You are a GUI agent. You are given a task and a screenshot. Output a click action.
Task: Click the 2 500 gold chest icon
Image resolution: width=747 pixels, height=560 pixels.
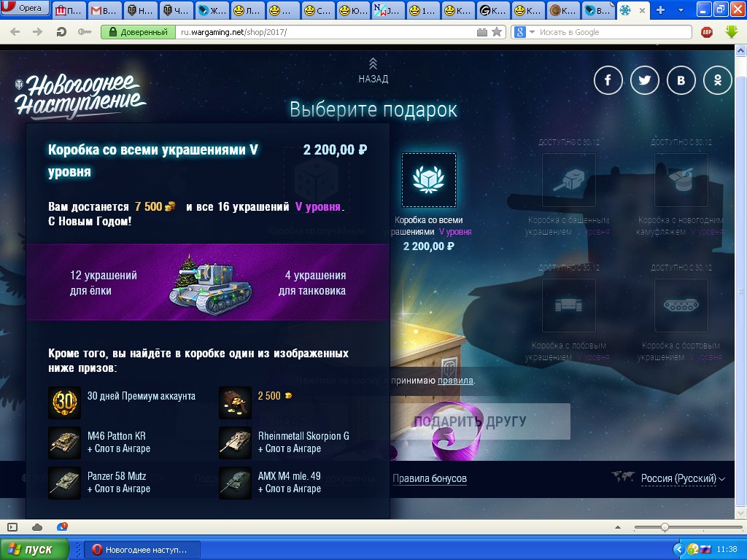[235, 402]
